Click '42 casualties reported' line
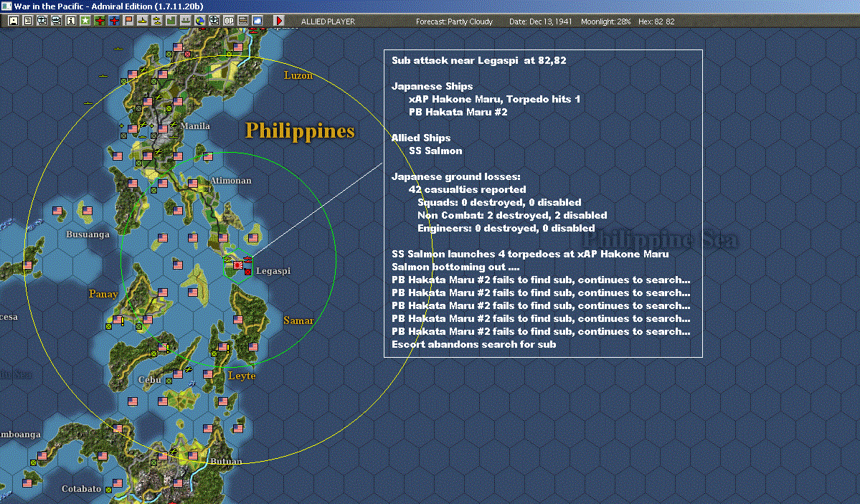The image size is (860, 504). (467, 190)
